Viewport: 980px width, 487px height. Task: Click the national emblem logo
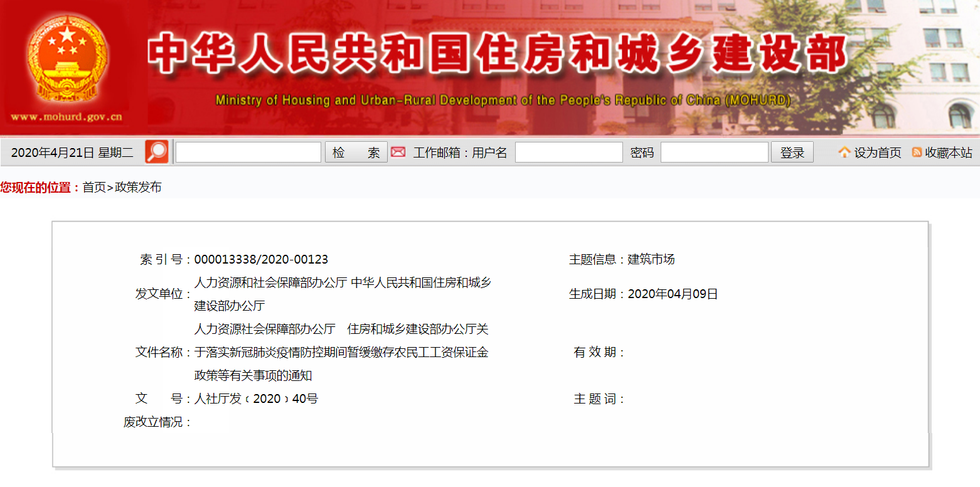click(x=67, y=60)
